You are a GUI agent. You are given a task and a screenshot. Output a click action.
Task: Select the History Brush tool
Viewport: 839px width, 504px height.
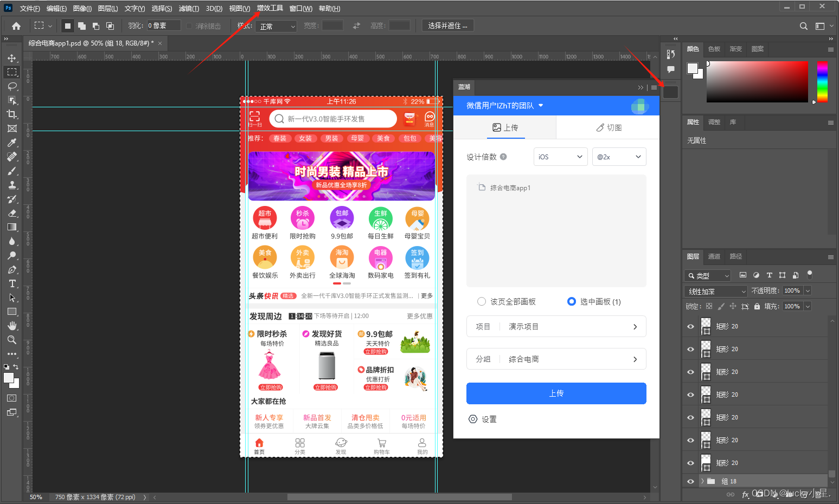click(12, 199)
